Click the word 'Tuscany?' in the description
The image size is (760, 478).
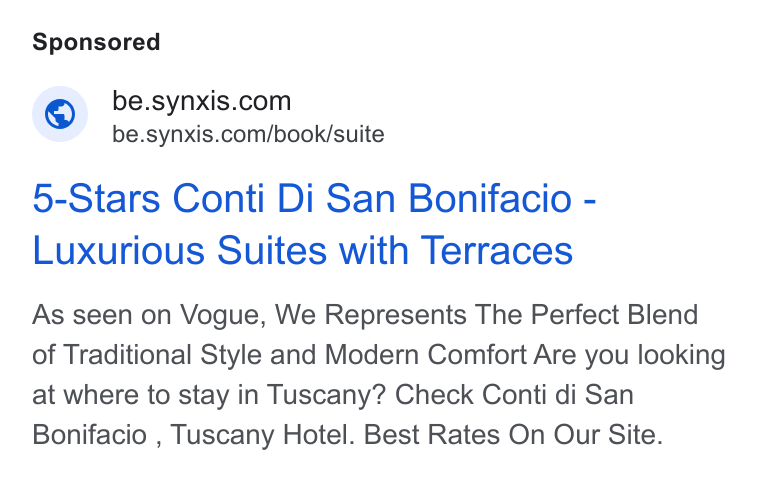(x=326, y=395)
